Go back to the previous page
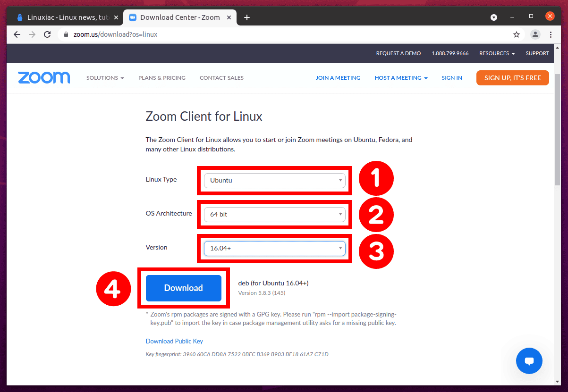The image size is (568, 392). pyautogui.click(x=17, y=34)
